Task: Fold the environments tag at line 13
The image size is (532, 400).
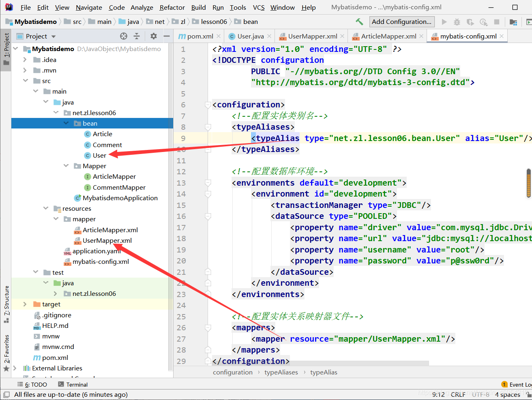Action: (208, 183)
